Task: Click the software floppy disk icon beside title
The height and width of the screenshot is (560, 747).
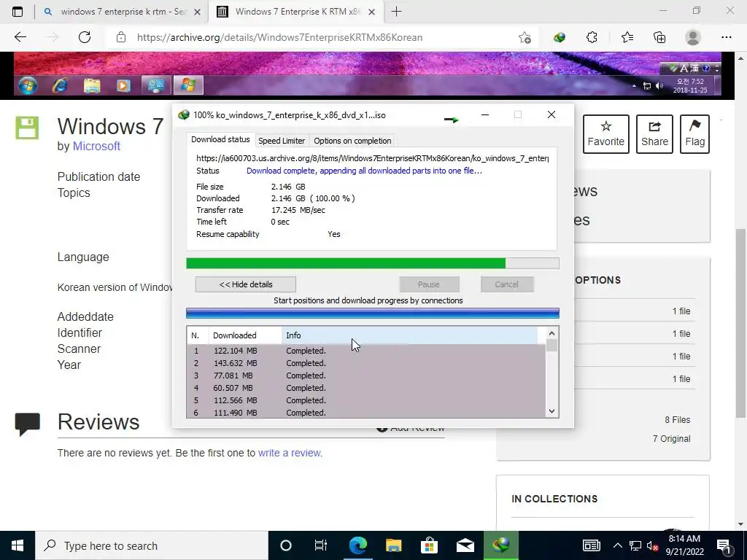Action: tap(27, 128)
